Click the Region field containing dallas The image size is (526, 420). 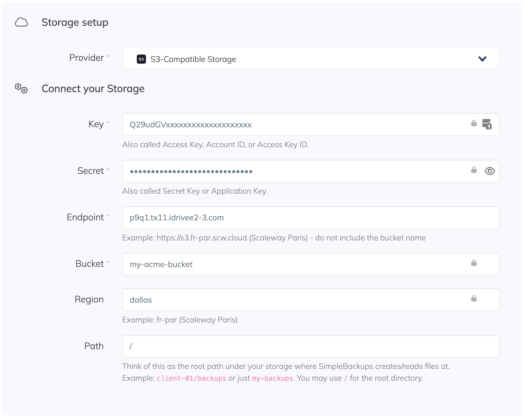tap(258, 300)
